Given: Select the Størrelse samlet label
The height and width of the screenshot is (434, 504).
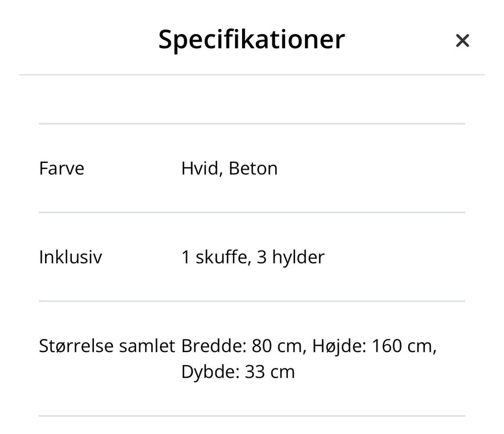Looking at the screenshot, I should [107, 346].
